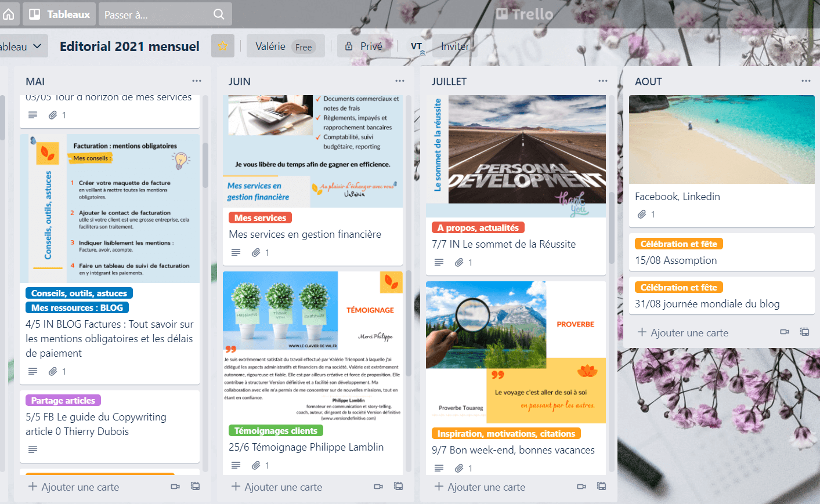This screenshot has width=820, height=504.
Task: Change board visibility via Privé button
Action: (364, 46)
